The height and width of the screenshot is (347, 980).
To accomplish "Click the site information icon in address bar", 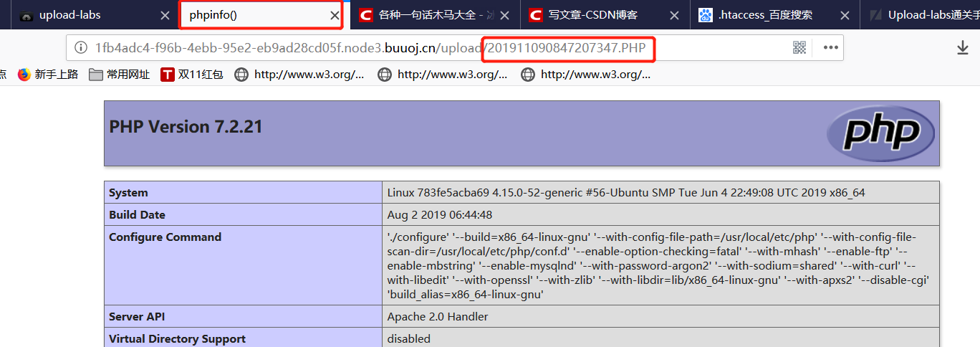I will (80, 48).
